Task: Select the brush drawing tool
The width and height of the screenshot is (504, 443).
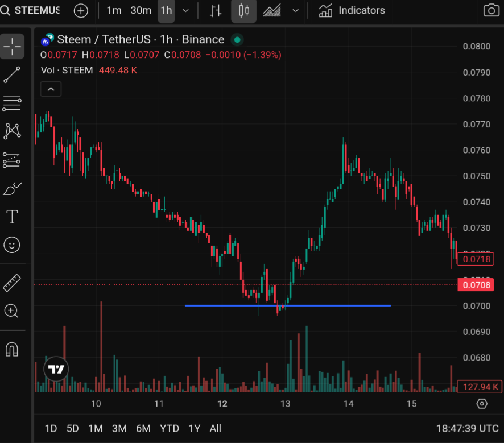Action: [x=12, y=188]
